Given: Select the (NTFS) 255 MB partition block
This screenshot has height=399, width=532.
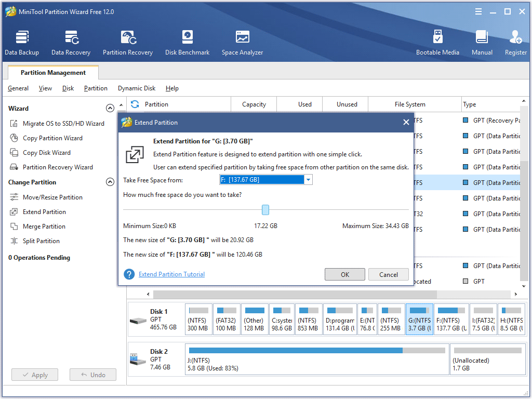Looking at the screenshot, I should click(391, 320).
